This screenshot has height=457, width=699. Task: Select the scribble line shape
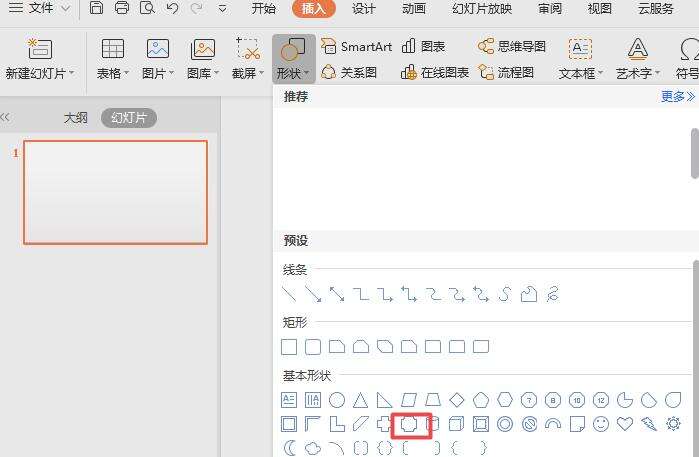(553, 294)
